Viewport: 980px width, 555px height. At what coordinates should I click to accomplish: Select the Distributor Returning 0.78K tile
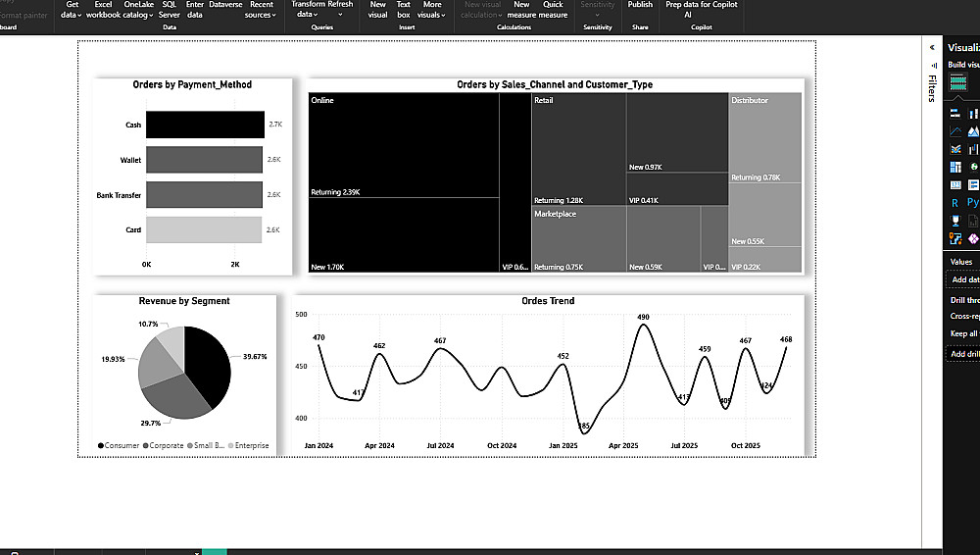[x=765, y=138]
